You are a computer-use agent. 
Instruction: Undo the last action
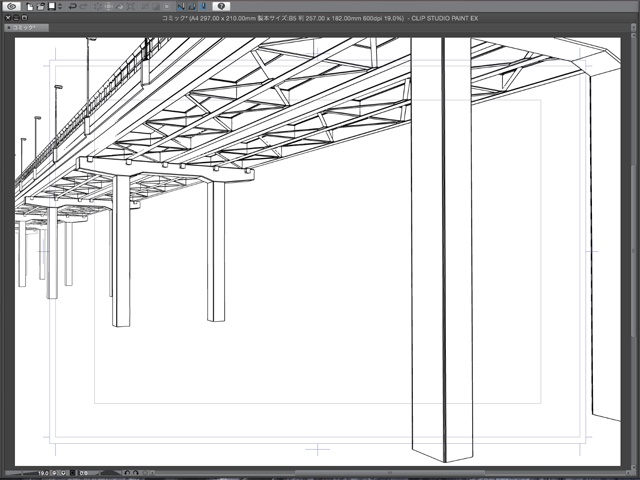point(73,7)
